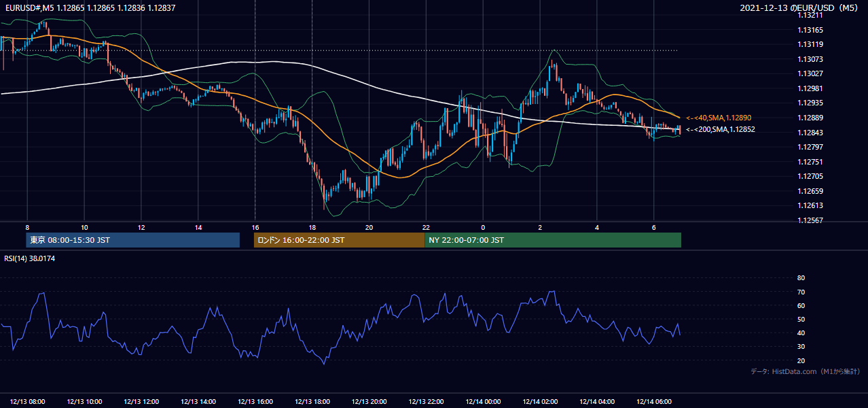Click the hour 22 tick on price chart

(426, 227)
